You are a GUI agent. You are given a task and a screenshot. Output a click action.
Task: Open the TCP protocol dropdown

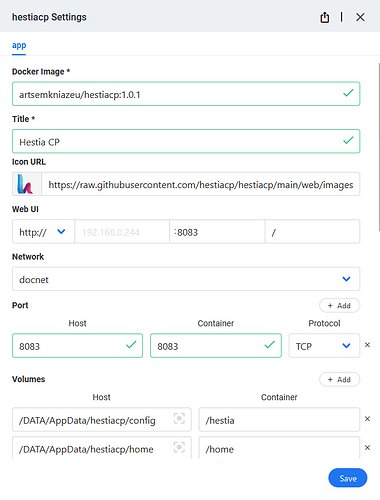point(324,346)
